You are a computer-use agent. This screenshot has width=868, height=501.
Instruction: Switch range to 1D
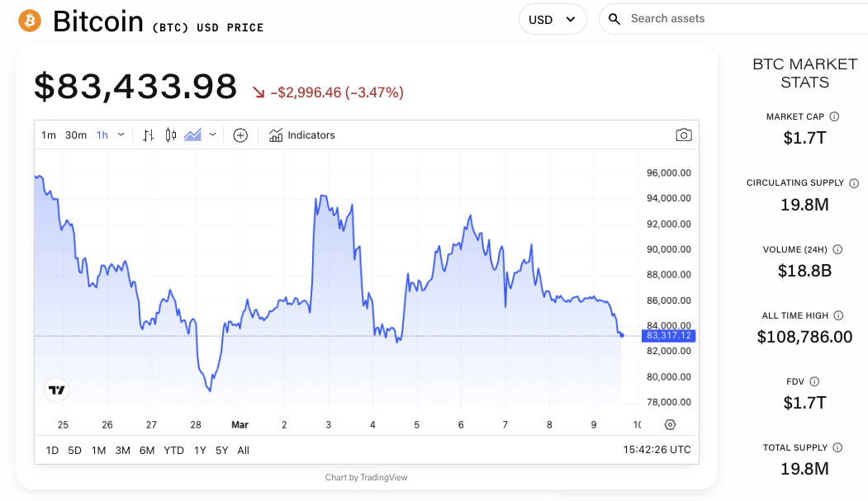[52, 450]
